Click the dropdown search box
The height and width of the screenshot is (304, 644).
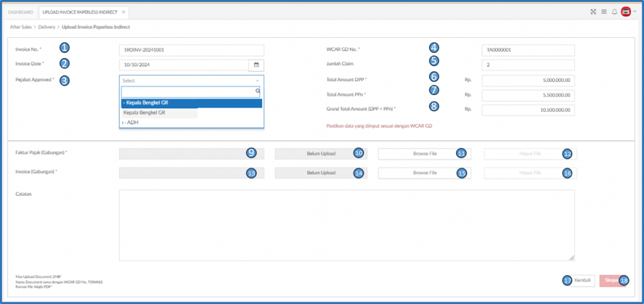pyautogui.click(x=191, y=92)
